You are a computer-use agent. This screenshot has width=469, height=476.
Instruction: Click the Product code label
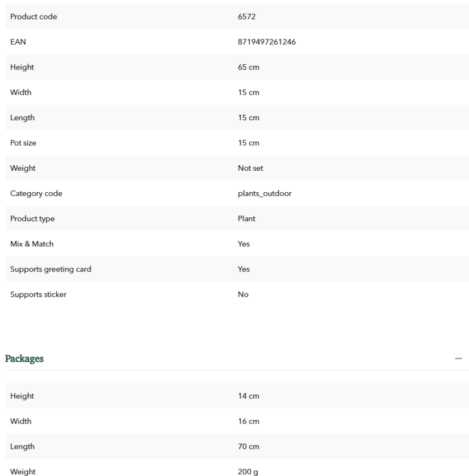33,17
